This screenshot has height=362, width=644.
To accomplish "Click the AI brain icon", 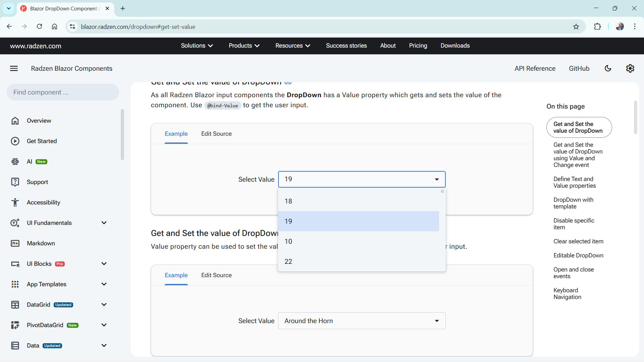I will (15, 162).
